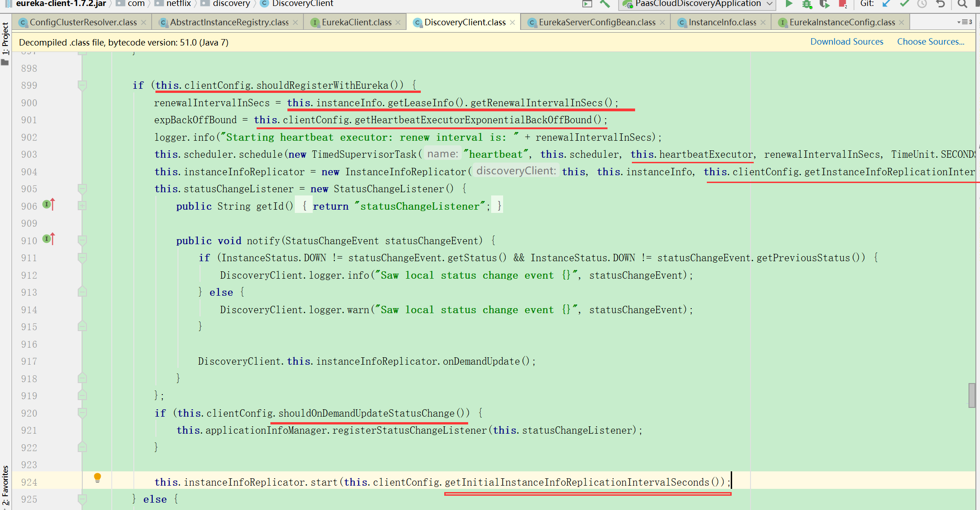
Task: Commit changes using the Git checkmark icon
Action: point(904,4)
